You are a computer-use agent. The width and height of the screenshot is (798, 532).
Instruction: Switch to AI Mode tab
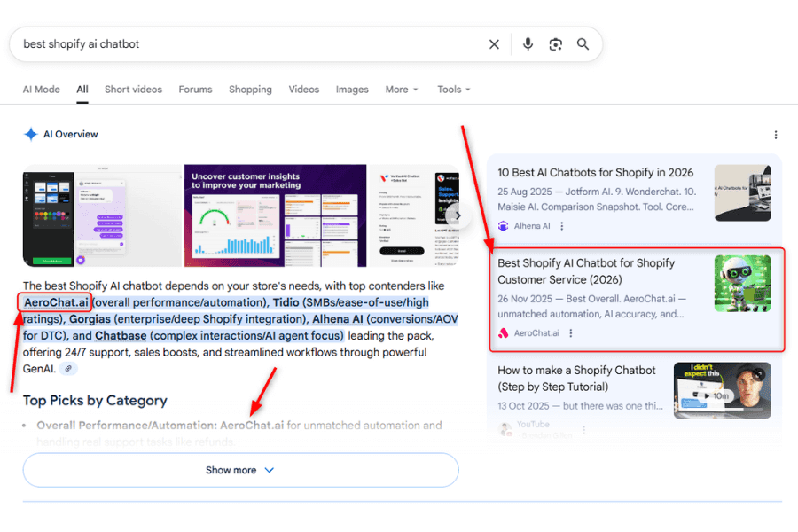[41, 90]
